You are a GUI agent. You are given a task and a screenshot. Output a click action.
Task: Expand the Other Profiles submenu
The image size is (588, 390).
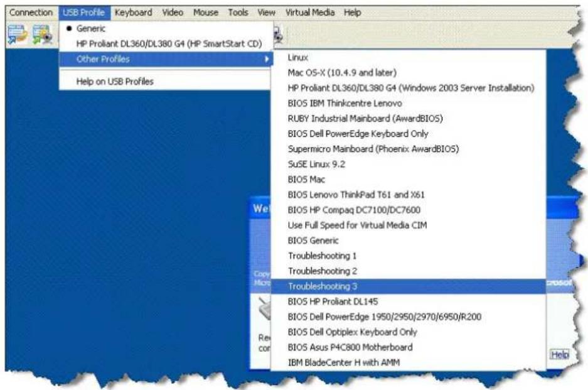pyautogui.click(x=166, y=59)
